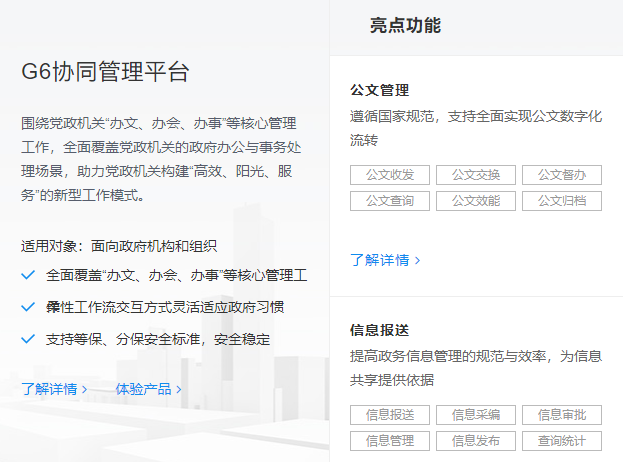Select the 查询统计 tag
Image resolution: width=623 pixels, height=462 pixels.
(x=561, y=441)
